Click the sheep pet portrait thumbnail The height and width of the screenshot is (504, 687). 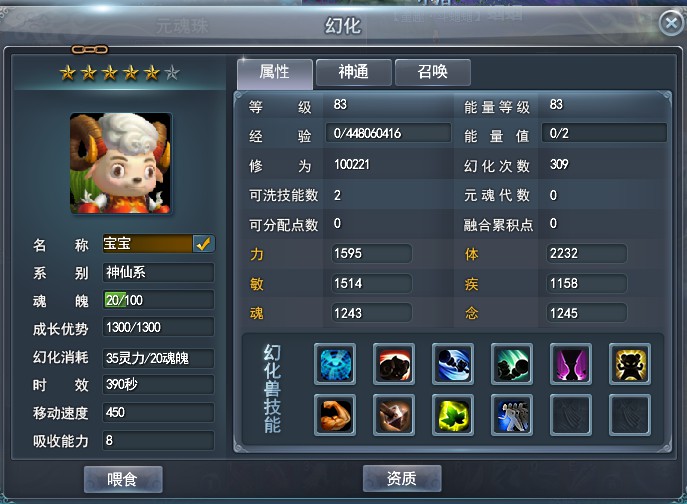pyautogui.click(x=120, y=163)
